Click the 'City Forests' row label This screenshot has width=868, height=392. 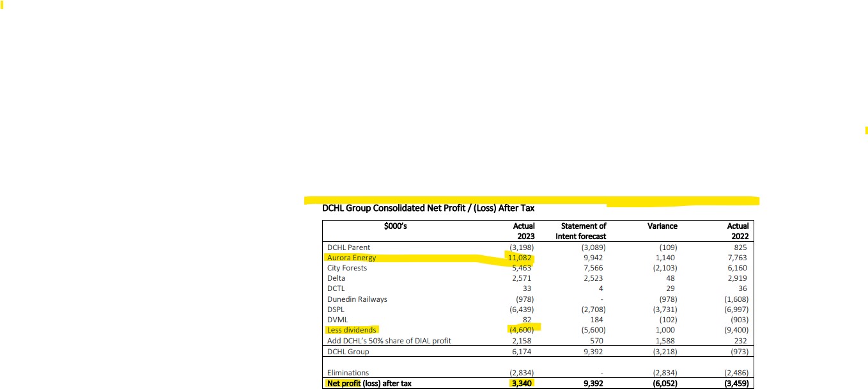tap(347, 268)
